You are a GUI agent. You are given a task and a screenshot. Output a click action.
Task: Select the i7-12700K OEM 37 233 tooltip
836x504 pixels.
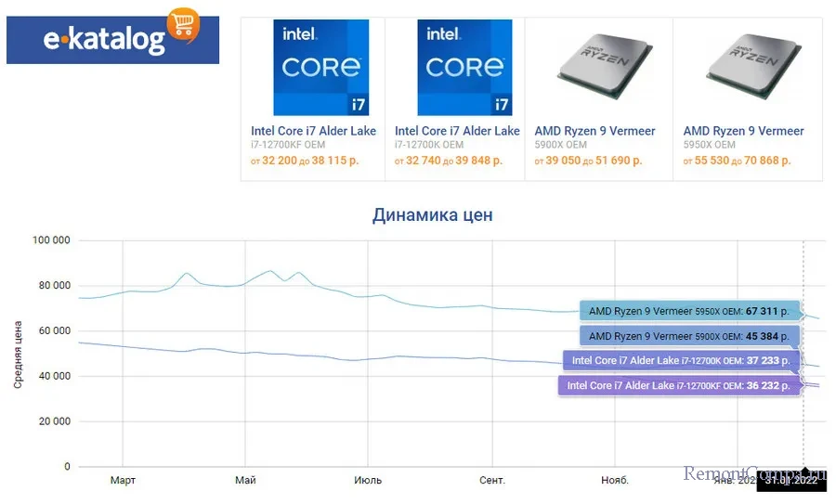680,360
